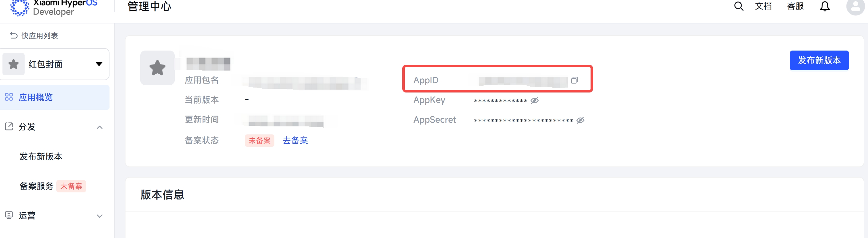
Task: Open the notifications bell
Action: coord(825,6)
